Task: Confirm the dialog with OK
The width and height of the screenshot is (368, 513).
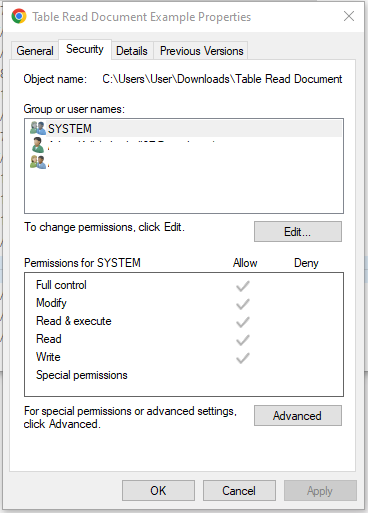Action: [x=158, y=490]
